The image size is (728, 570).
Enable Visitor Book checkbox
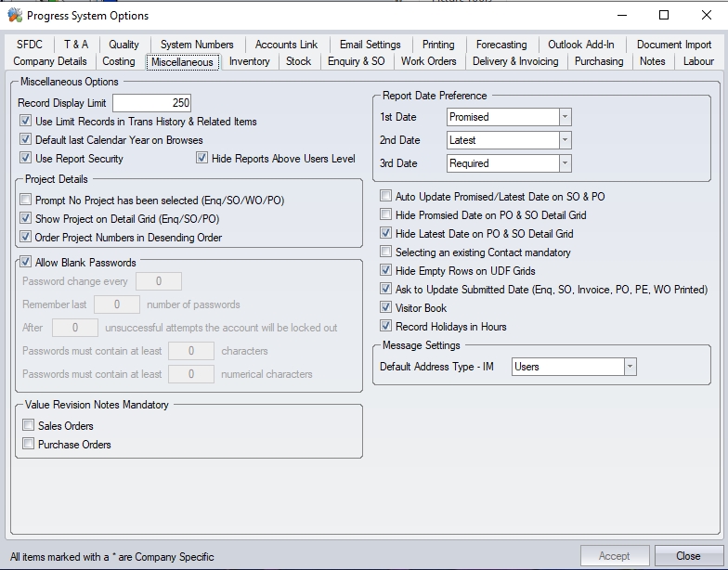pos(386,308)
